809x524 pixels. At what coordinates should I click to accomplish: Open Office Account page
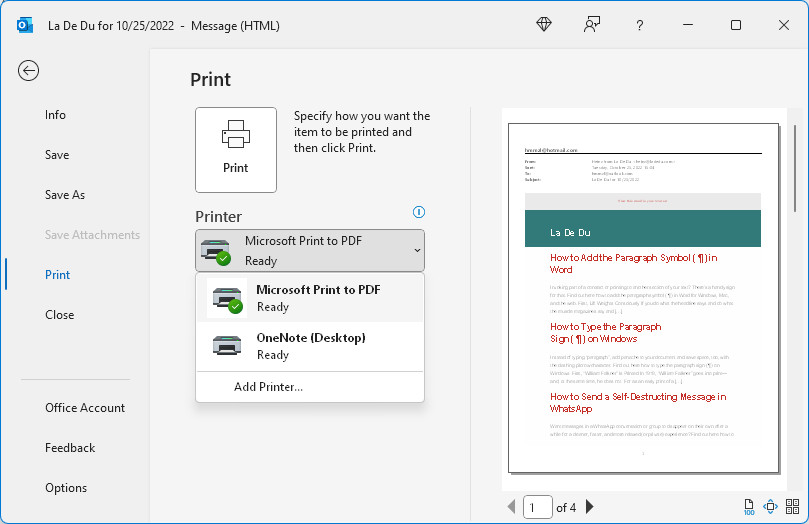coord(85,407)
